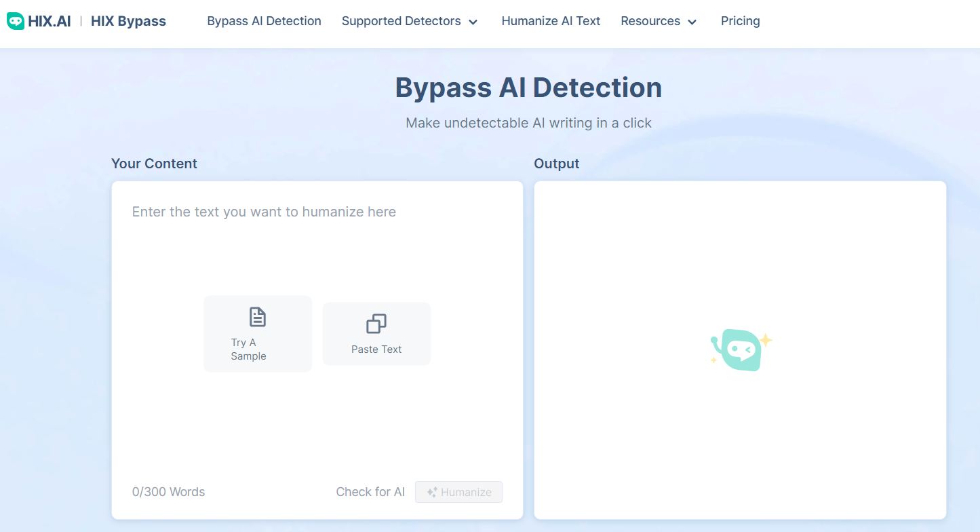
Task: Click the Humanize button
Action: [x=458, y=491]
